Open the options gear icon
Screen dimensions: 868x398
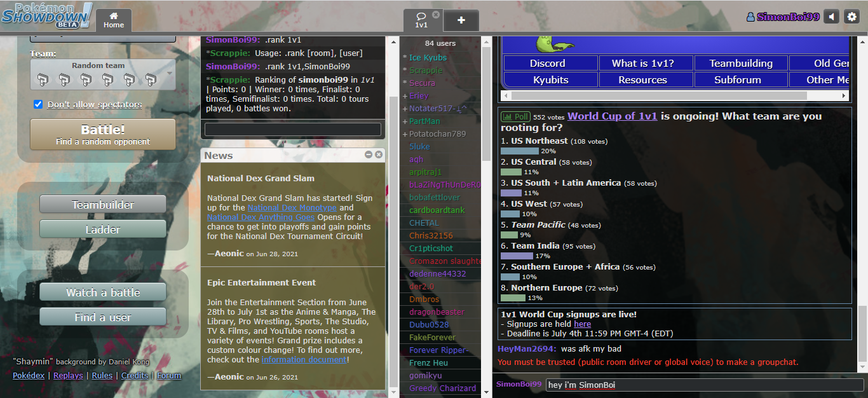coord(852,17)
